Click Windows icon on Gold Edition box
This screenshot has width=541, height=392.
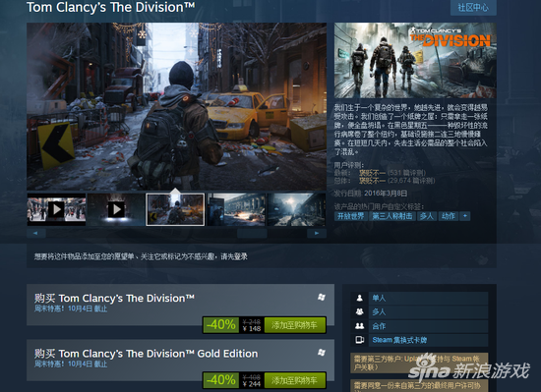click(x=322, y=353)
